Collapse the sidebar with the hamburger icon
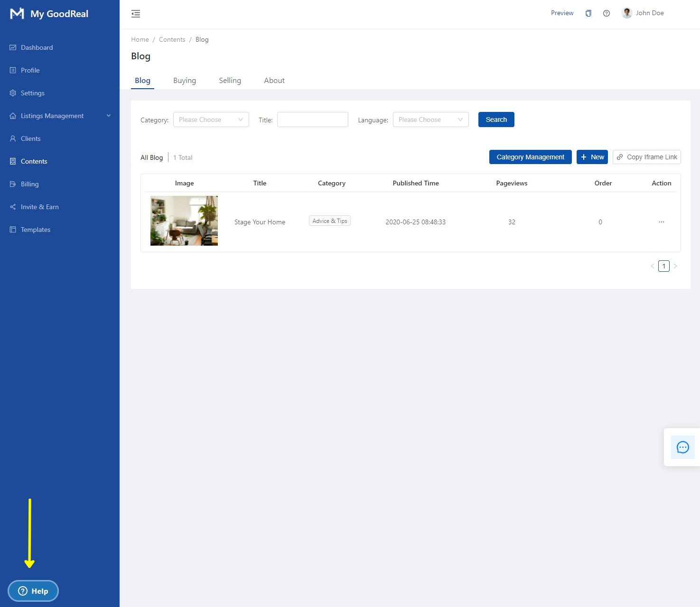The height and width of the screenshot is (607, 700). (x=136, y=14)
